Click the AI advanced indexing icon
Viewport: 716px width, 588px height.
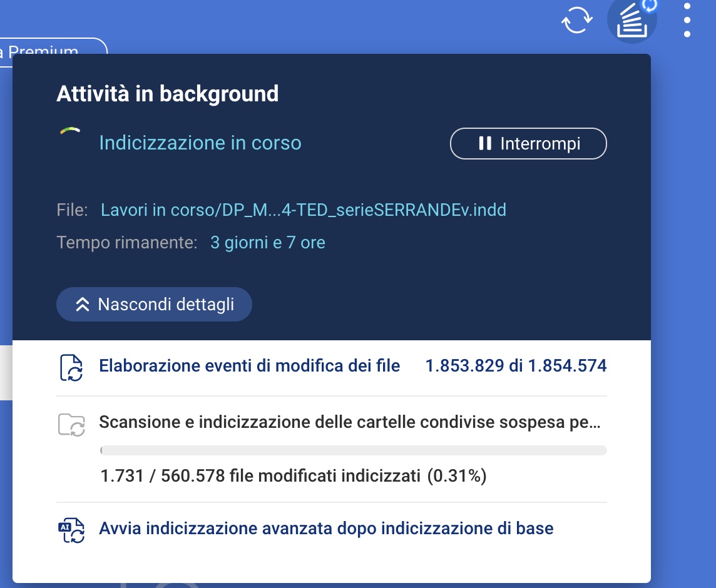[x=71, y=530]
